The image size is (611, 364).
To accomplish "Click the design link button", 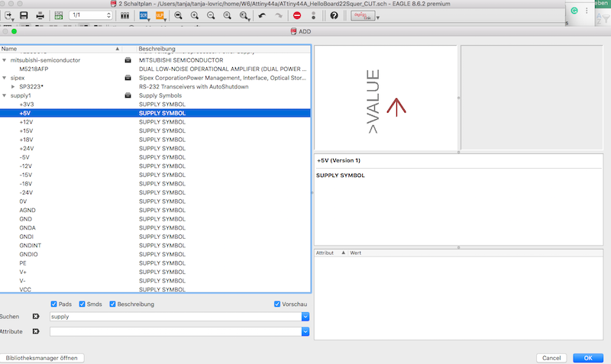I will pos(363,15).
